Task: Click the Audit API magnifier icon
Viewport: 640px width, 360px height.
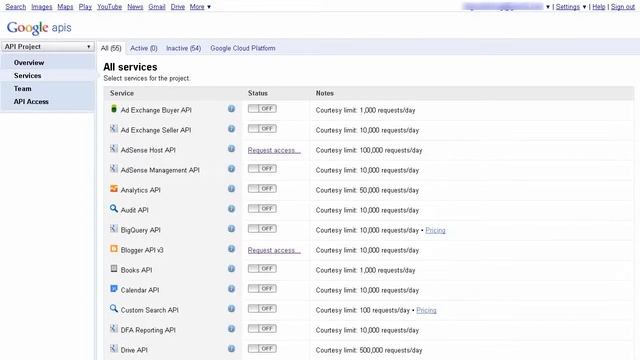Action: click(x=114, y=209)
